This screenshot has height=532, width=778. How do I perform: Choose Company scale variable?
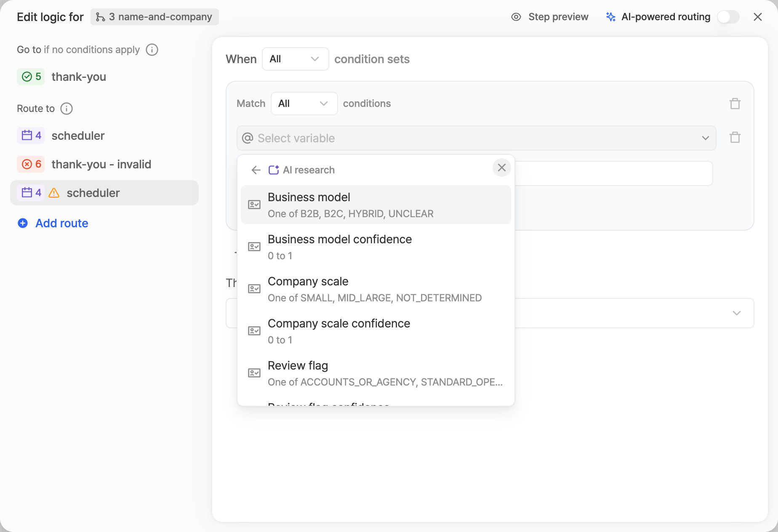376,289
